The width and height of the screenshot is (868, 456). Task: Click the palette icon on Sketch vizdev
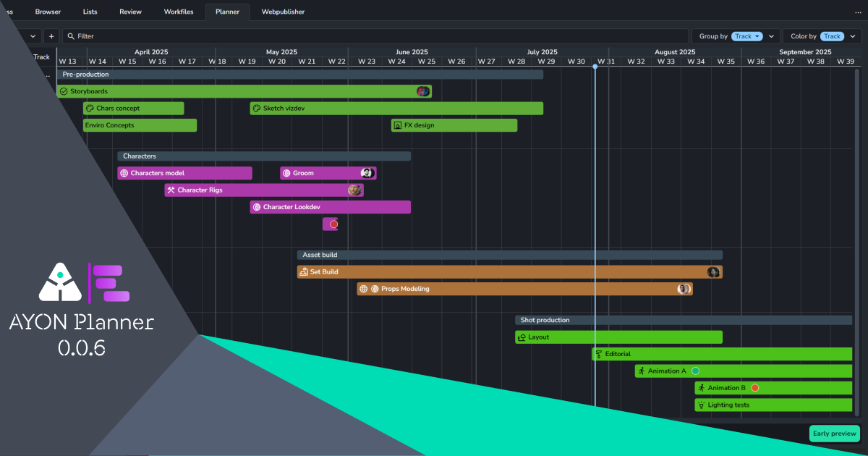256,109
